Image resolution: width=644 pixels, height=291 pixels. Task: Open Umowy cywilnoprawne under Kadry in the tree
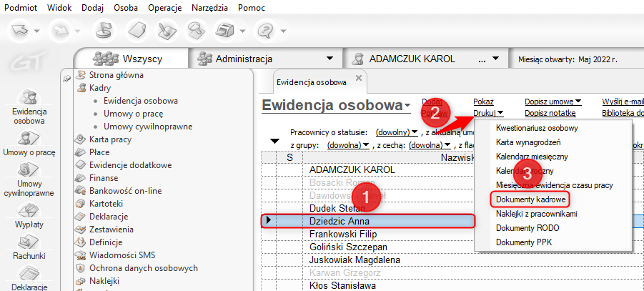tap(148, 126)
